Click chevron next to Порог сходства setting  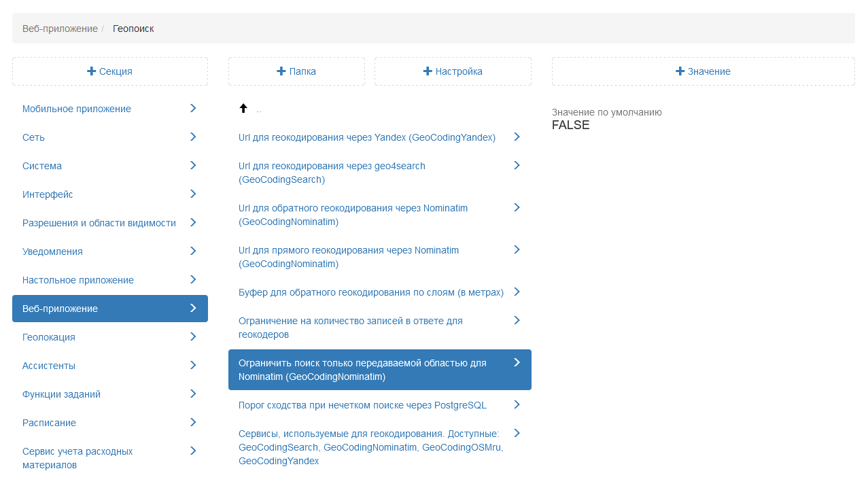click(x=517, y=404)
